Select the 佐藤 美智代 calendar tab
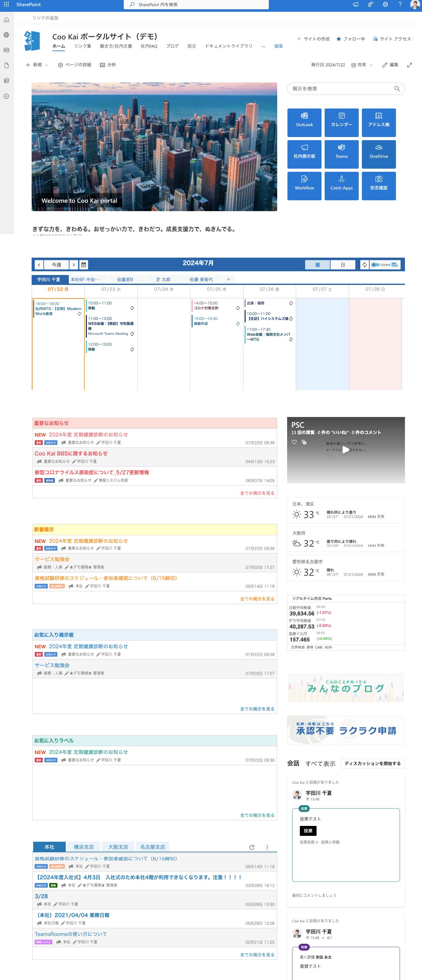The image size is (422, 980). [201, 279]
